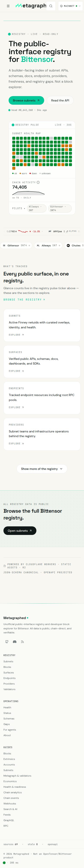Click the Read the API button
This screenshot has height=868, width=84.
60,100
